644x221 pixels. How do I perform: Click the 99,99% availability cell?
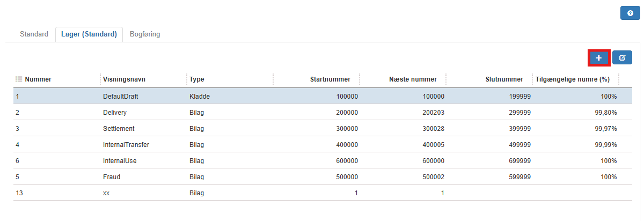coord(606,145)
